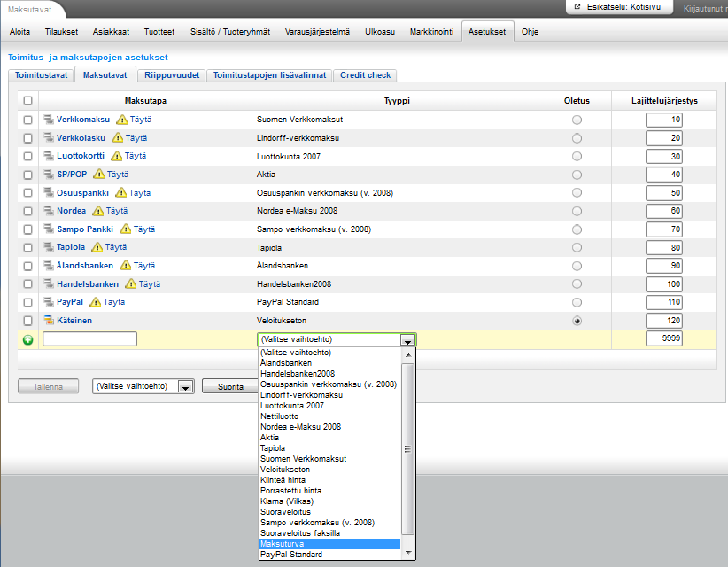Collapse the Tyyppi dropdown in the new row
This screenshot has height=567, width=728.
point(407,340)
